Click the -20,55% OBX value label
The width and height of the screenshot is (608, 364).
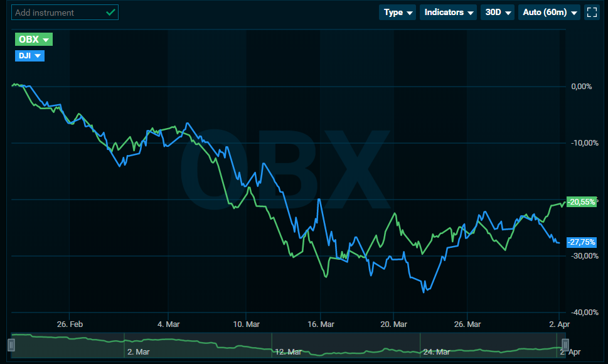pyautogui.click(x=581, y=202)
